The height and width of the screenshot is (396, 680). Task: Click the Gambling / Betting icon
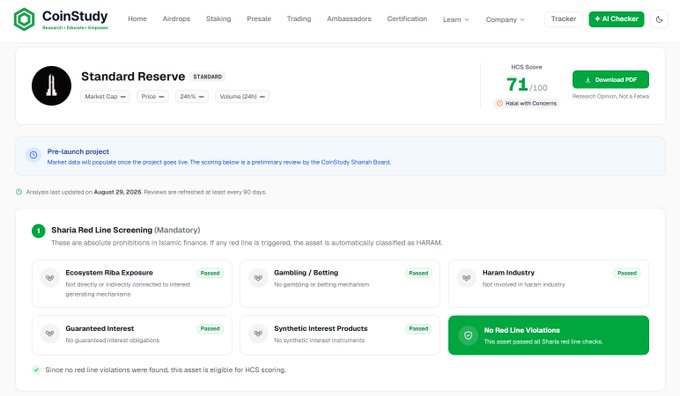tap(258, 278)
